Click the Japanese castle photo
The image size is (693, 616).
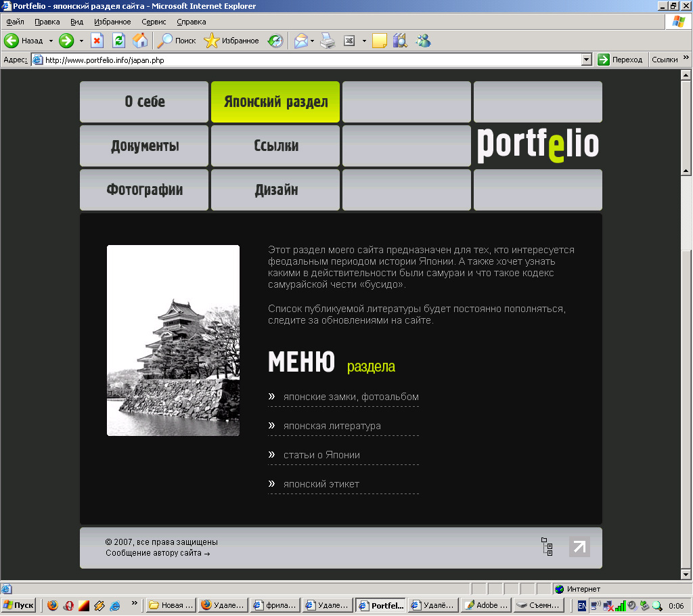tap(173, 340)
